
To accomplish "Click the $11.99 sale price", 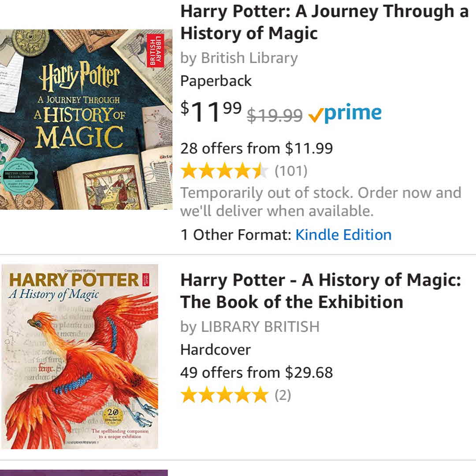I will [211, 112].
